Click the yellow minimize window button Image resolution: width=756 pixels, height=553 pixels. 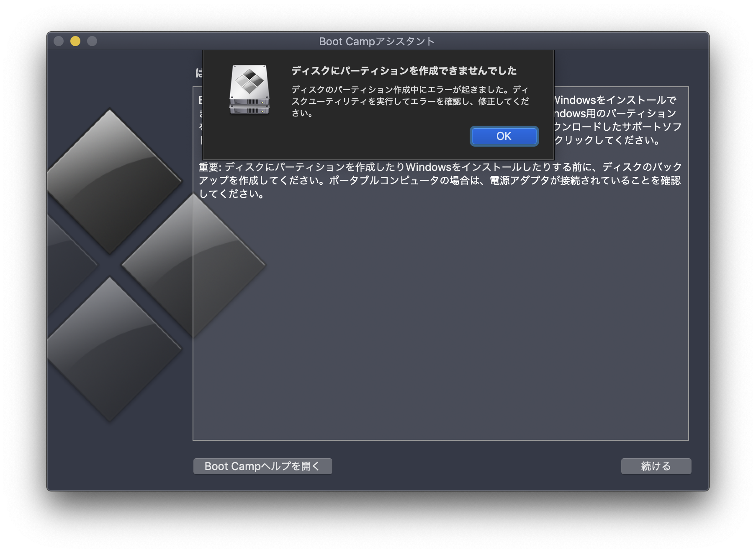click(75, 41)
